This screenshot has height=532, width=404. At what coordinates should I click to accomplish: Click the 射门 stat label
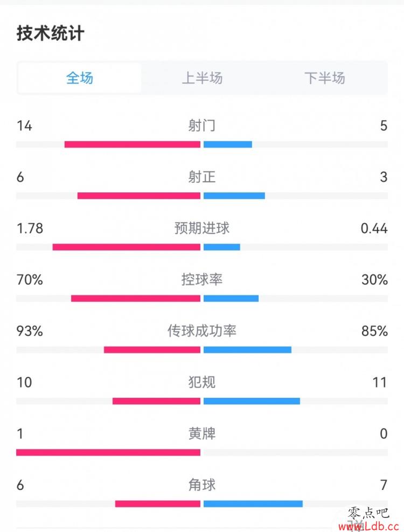(x=202, y=126)
